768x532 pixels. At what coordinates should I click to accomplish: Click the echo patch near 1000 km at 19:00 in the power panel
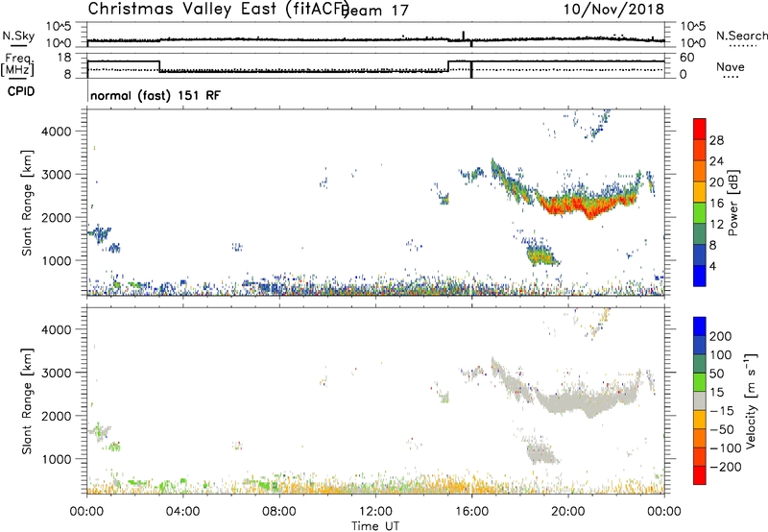coord(541,254)
